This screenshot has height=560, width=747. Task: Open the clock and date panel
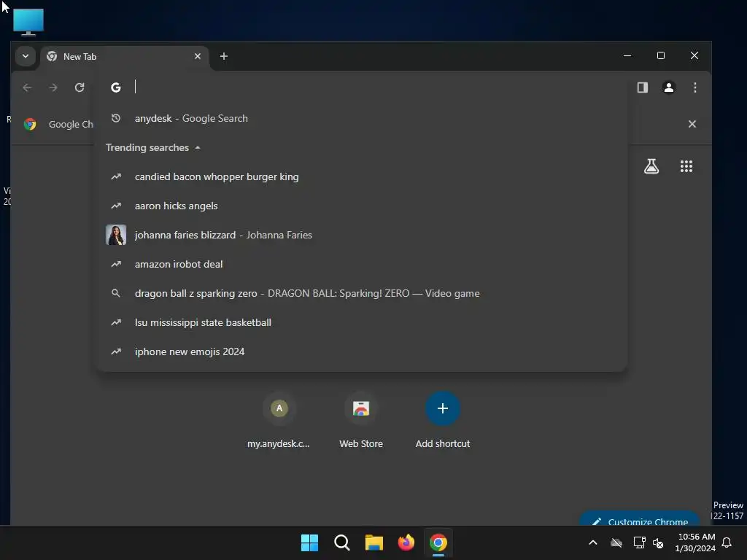click(x=695, y=542)
